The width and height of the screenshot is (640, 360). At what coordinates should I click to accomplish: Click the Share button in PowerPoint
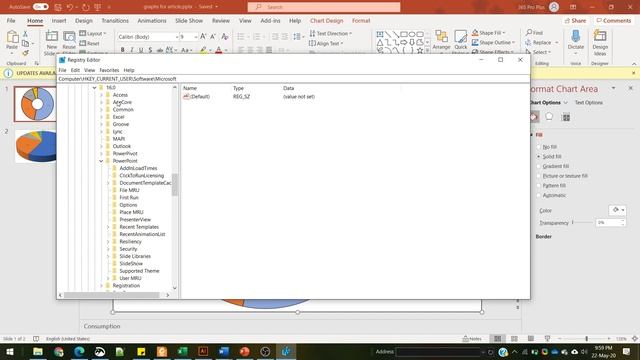(575, 20)
